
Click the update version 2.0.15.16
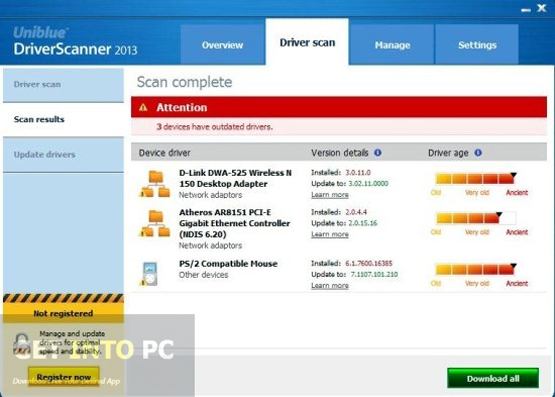[x=363, y=223]
